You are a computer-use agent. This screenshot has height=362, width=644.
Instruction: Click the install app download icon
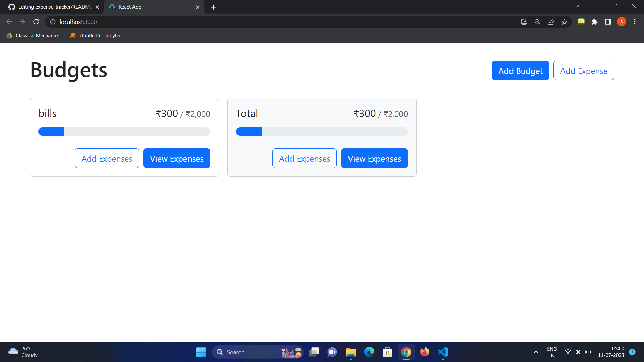(524, 22)
